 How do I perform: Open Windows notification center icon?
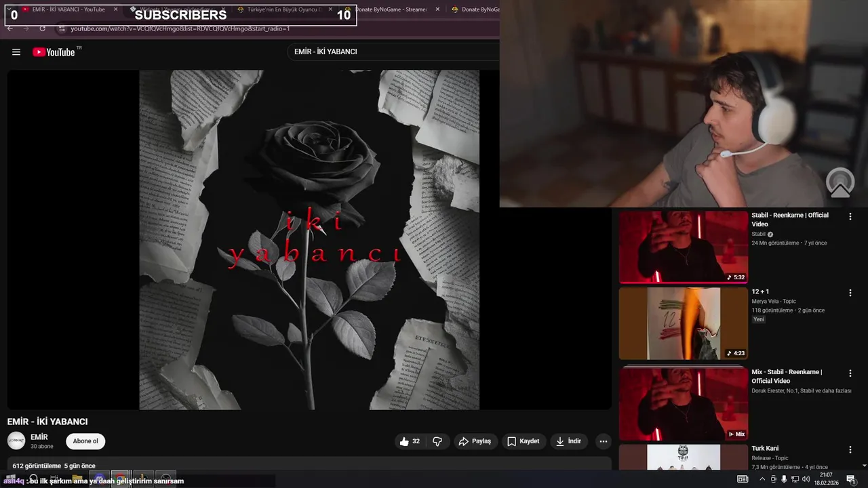[851, 479]
